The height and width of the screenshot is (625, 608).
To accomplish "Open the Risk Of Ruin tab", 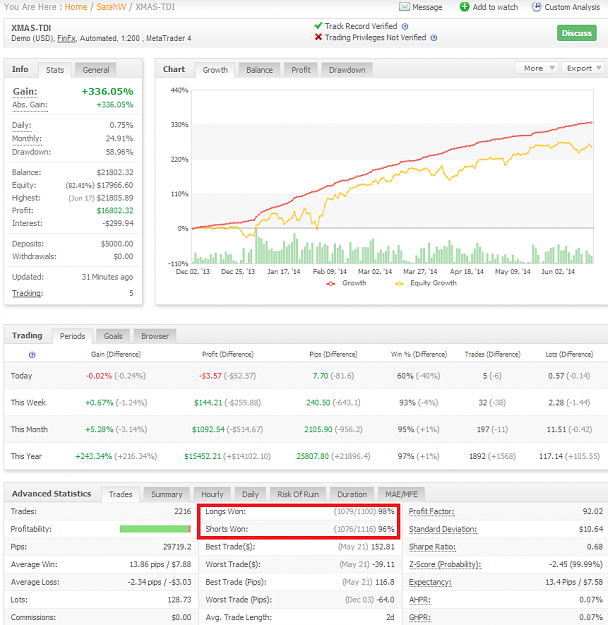I will tap(298, 494).
